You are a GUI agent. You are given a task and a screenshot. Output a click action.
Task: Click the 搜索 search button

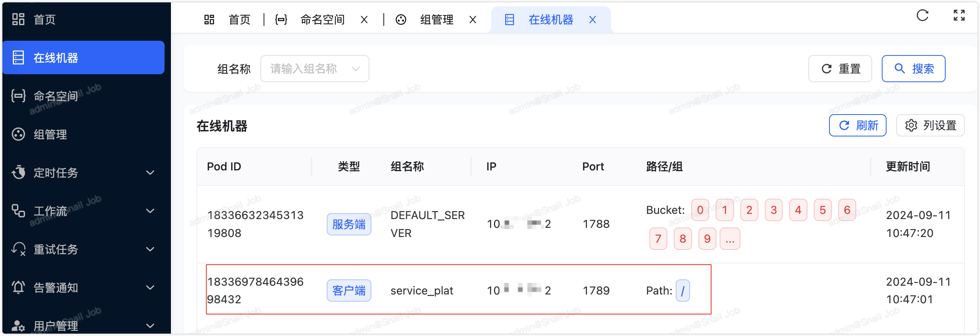[x=913, y=69]
